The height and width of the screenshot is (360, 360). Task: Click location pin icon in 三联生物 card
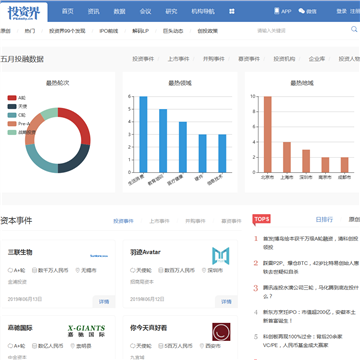point(78,270)
